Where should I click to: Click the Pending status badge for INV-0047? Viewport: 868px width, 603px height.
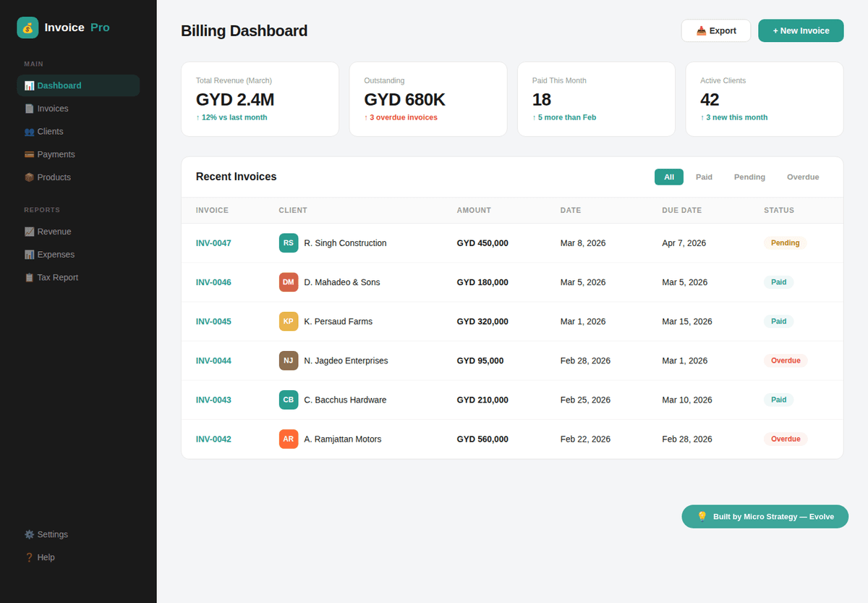click(785, 243)
